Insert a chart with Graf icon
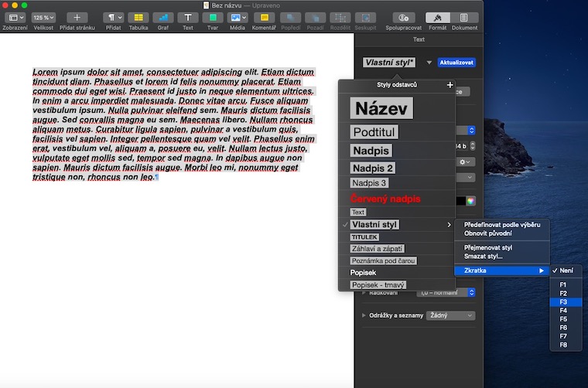The width and height of the screenshot is (588, 388). 163,18
